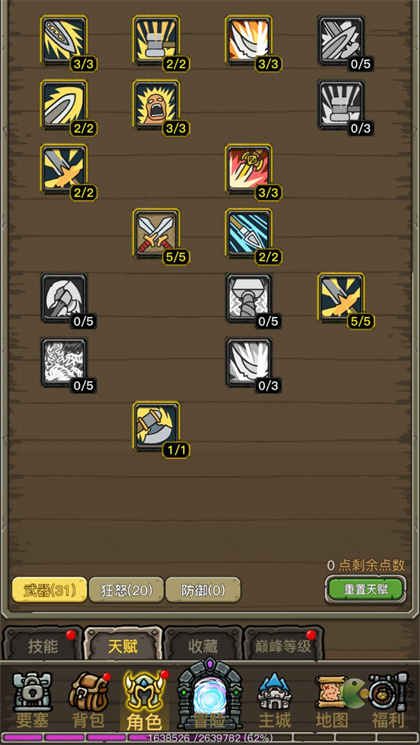The height and width of the screenshot is (745, 420).
Task: Switch to 狂怒(20) talent tree
Action: click(126, 590)
